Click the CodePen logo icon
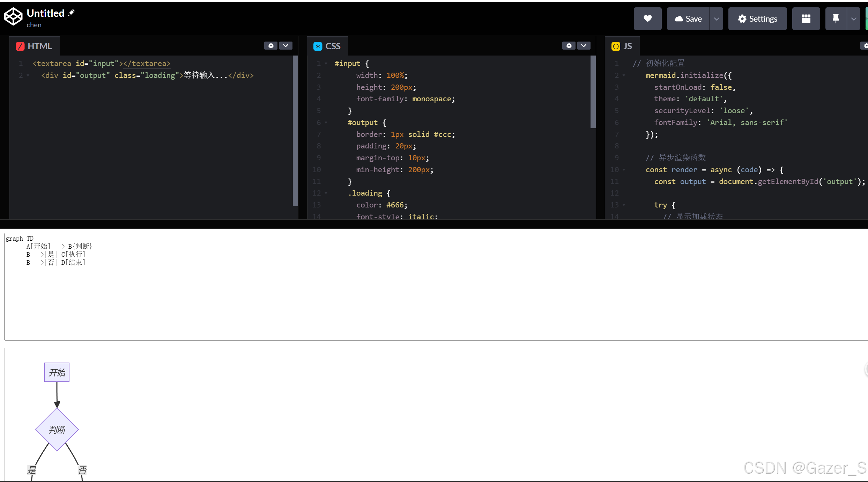The image size is (868, 482). [13, 17]
